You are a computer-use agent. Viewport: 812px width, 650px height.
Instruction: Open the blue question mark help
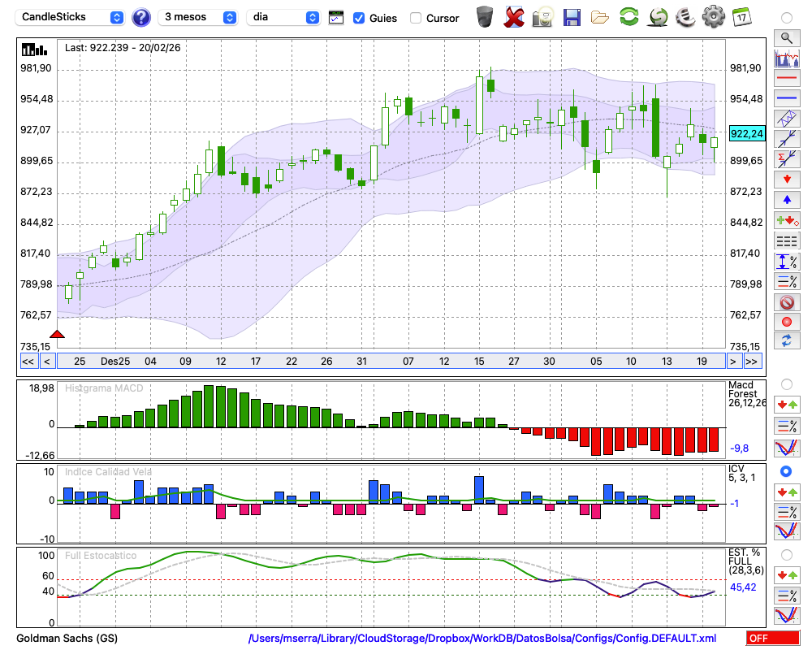point(140,18)
